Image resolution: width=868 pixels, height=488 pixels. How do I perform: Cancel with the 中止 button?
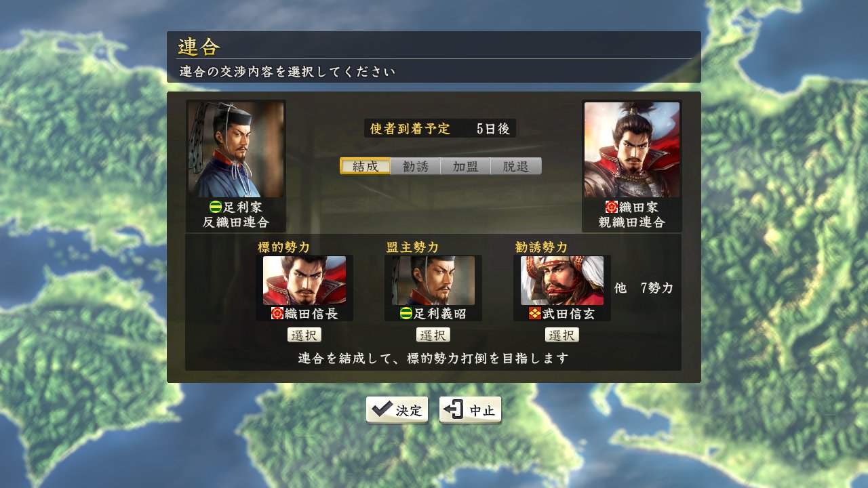470,410
